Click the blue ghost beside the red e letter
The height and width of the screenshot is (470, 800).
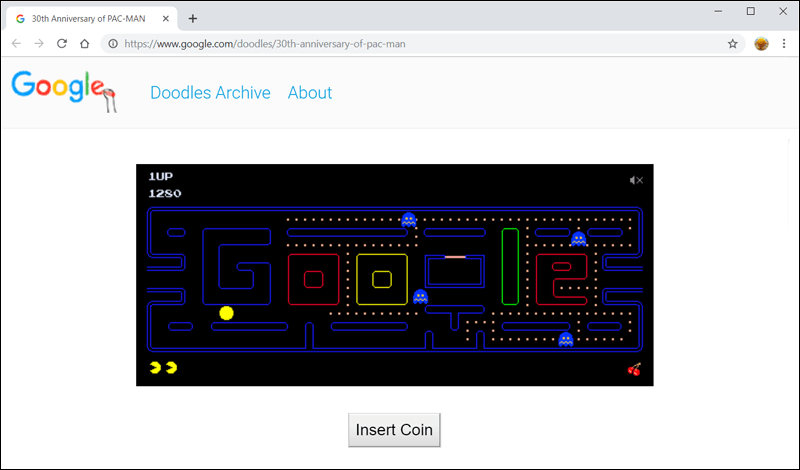click(x=578, y=239)
